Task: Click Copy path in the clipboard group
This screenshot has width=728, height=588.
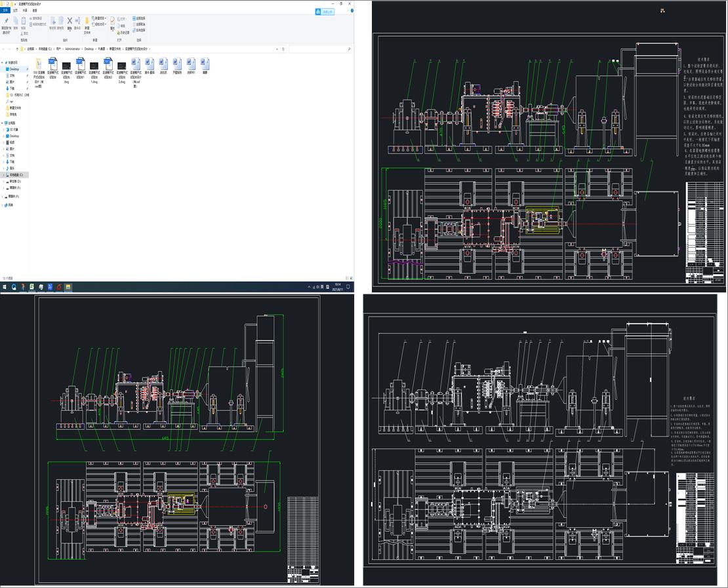Action: tap(37, 18)
